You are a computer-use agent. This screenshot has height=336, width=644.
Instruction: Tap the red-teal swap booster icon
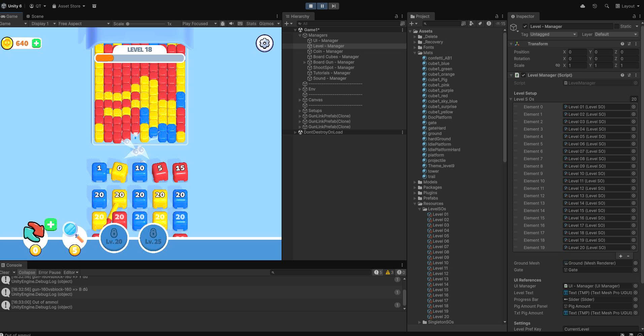34,232
